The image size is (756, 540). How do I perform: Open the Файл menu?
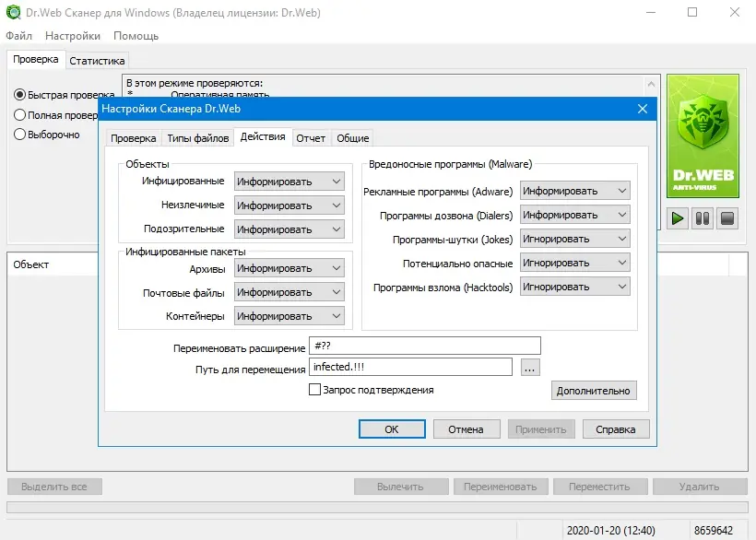[18, 36]
